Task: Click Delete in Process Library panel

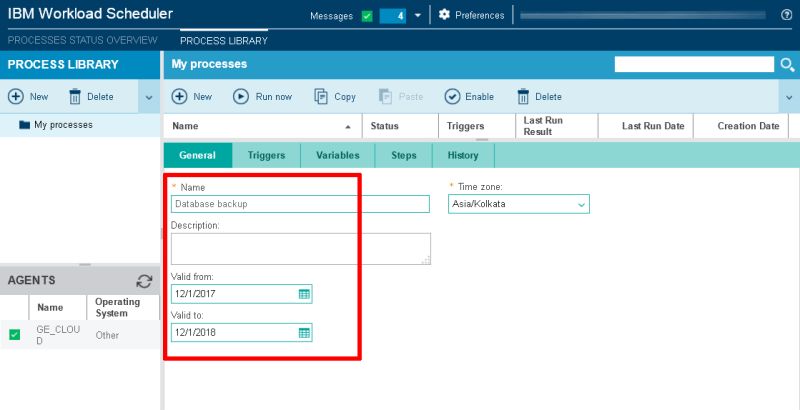Action: (x=91, y=96)
